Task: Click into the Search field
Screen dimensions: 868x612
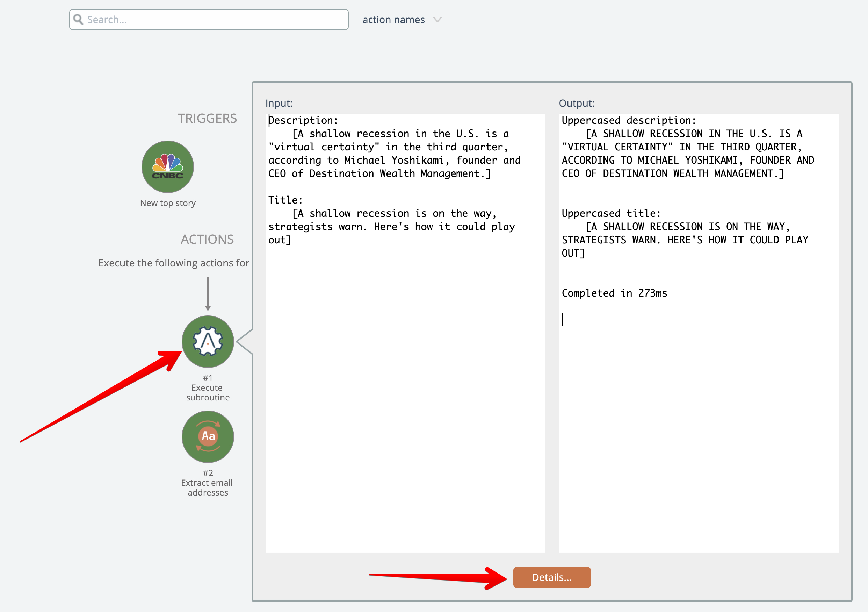Action: (x=216, y=20)
